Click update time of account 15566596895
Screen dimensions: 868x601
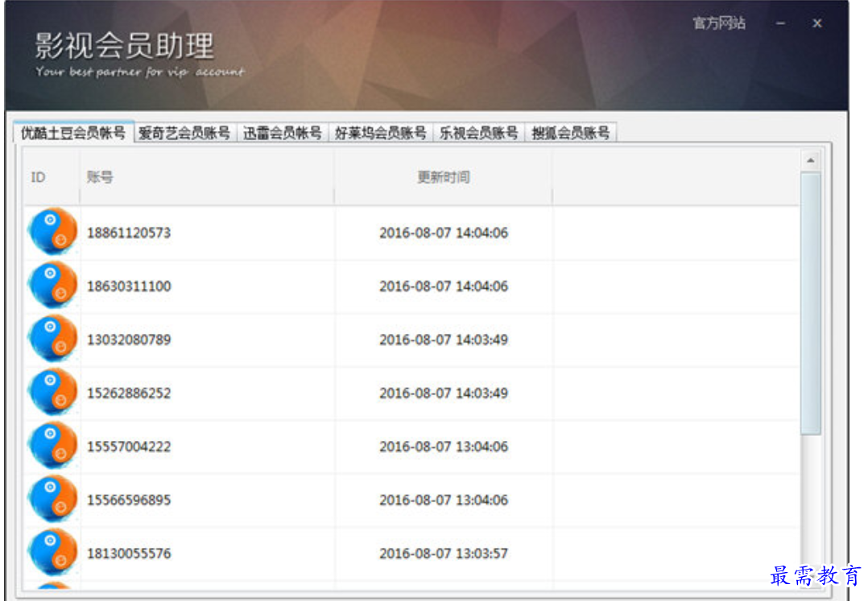444,500
